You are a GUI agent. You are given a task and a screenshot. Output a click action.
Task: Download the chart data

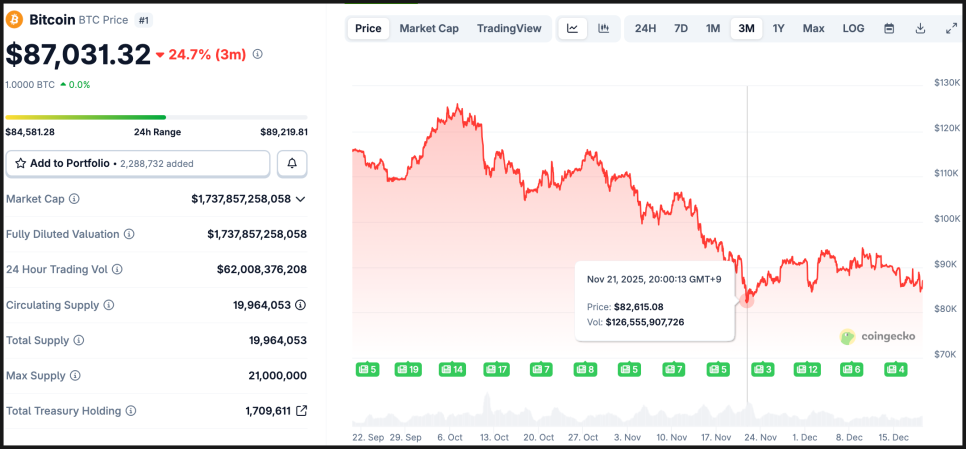click(920, 28)
